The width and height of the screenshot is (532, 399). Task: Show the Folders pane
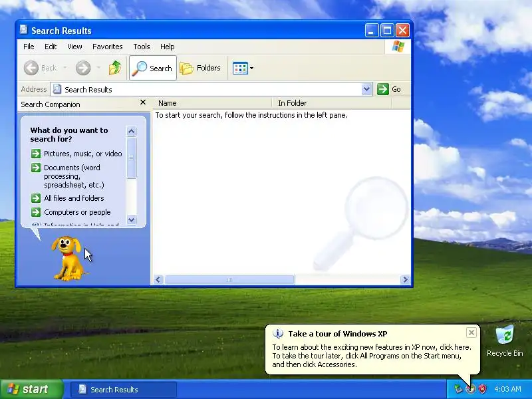pos(201,68)
